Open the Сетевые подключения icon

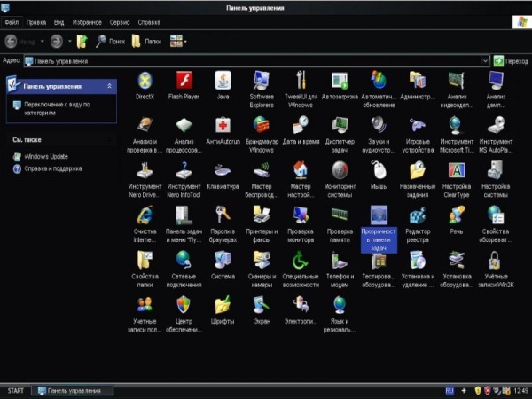point(184,260)
